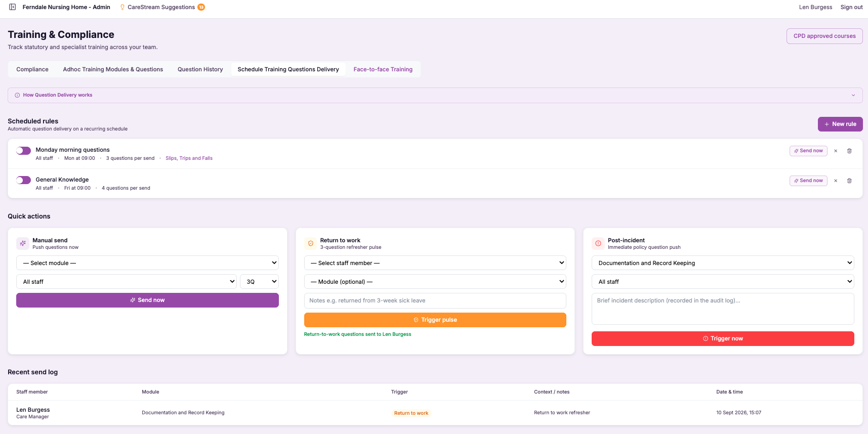Click purple Send now in Manual send
This screenshot has height=434, width=868.
[147, 300]
